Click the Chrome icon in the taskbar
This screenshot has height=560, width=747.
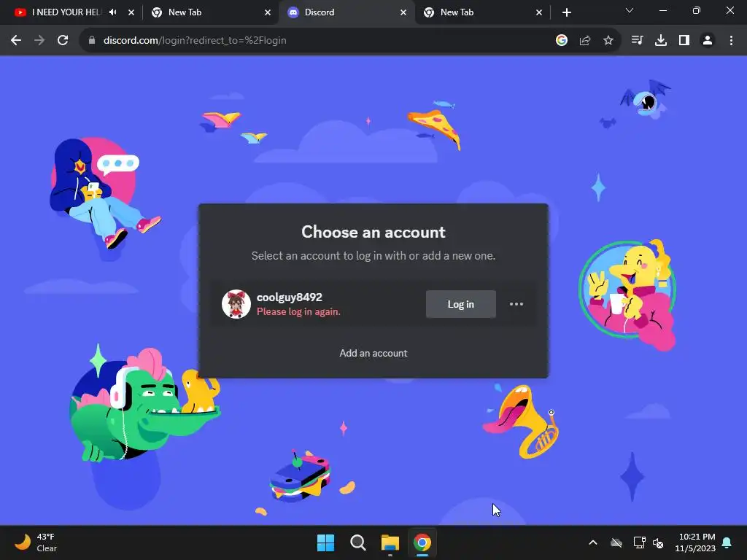(422, 542)
